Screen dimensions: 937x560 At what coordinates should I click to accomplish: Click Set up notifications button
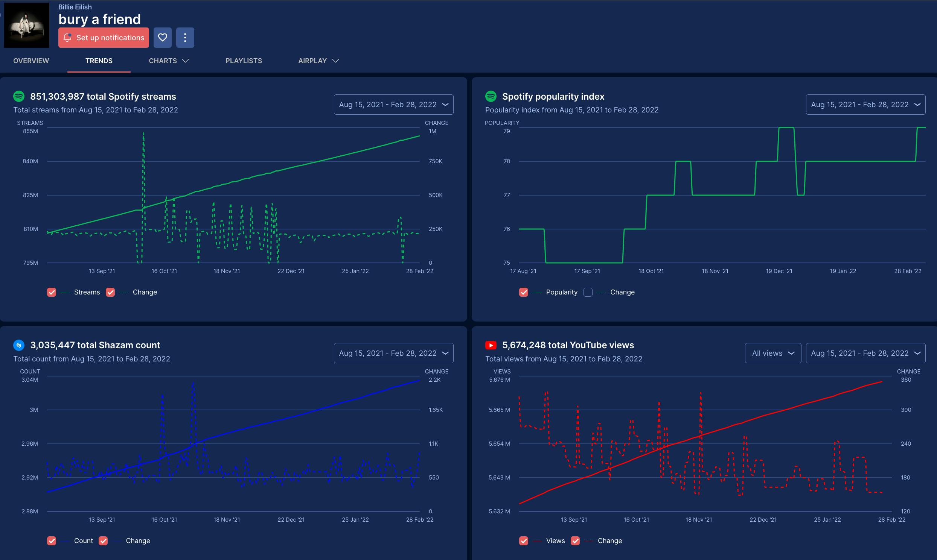tap(104, 37)
